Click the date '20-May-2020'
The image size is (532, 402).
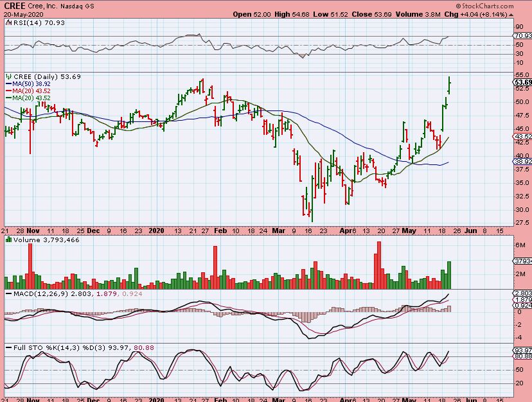click(x=23, y=15)
